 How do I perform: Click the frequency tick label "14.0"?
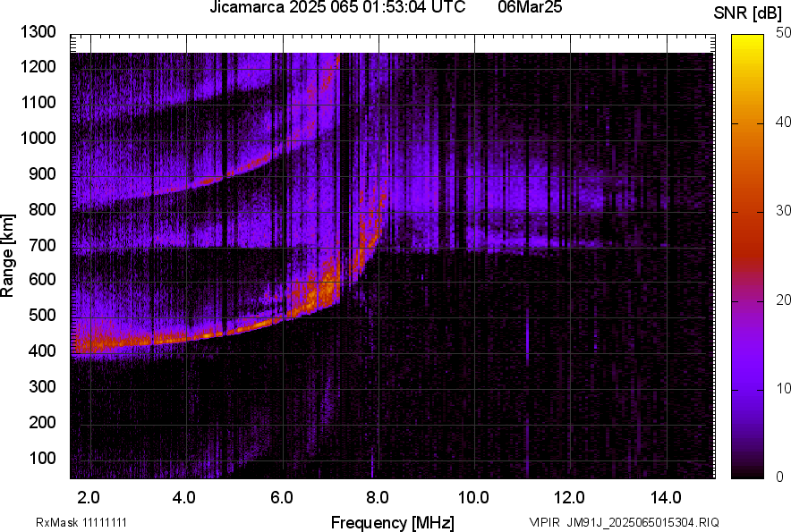point(666,498)
